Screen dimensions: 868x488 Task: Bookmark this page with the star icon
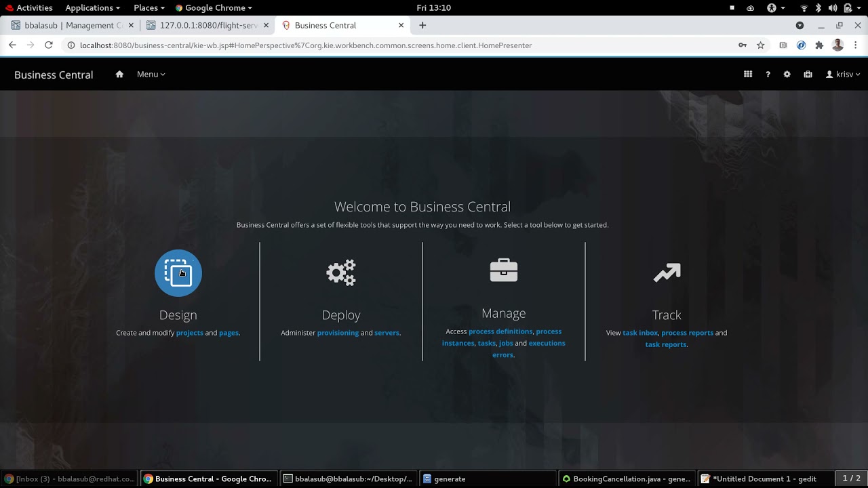[x=761, y=45]
